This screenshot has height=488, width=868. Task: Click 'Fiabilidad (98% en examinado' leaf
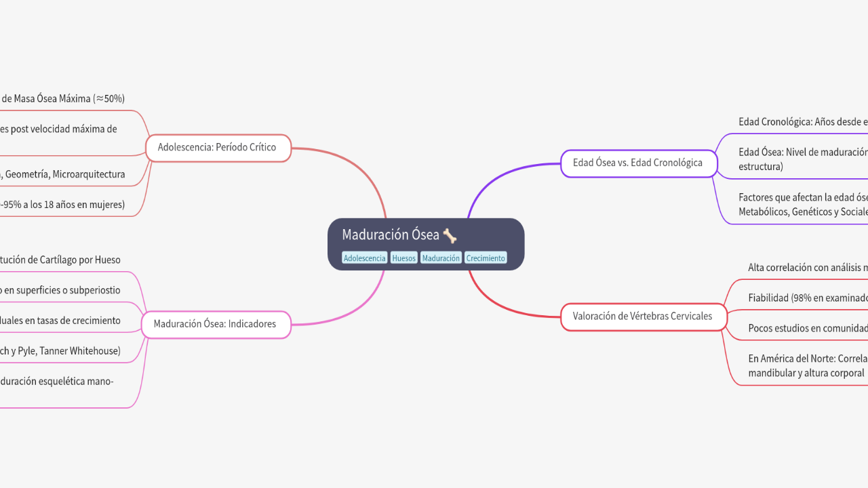[x=808, y=298]
